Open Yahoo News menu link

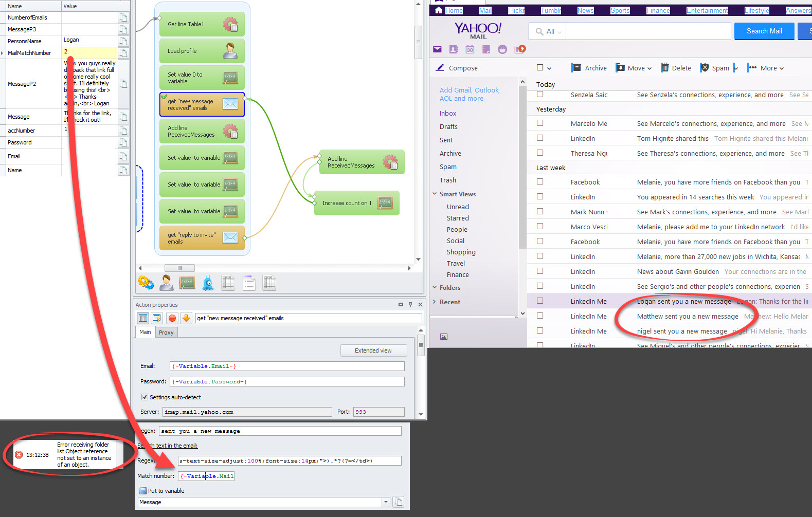coord(585,10)
